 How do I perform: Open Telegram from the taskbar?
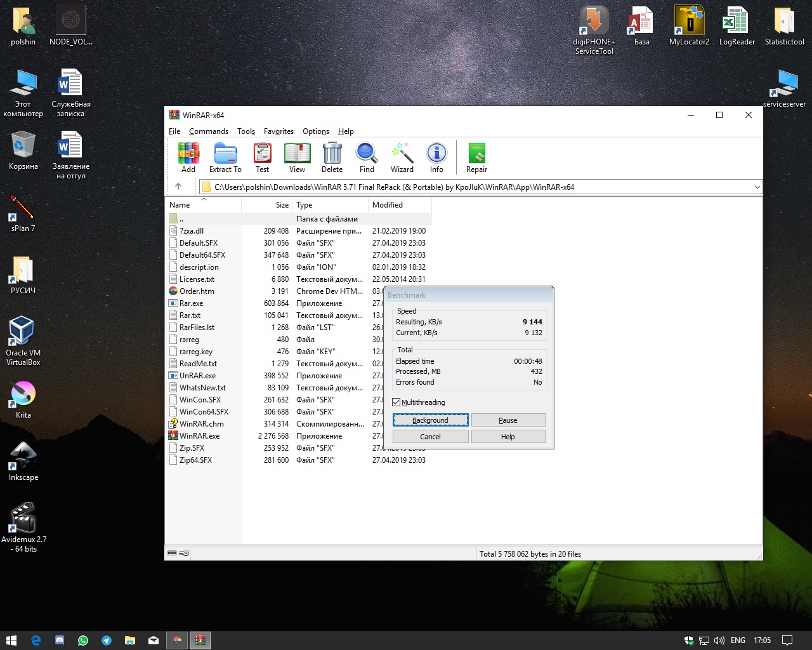tap(107, 640)
